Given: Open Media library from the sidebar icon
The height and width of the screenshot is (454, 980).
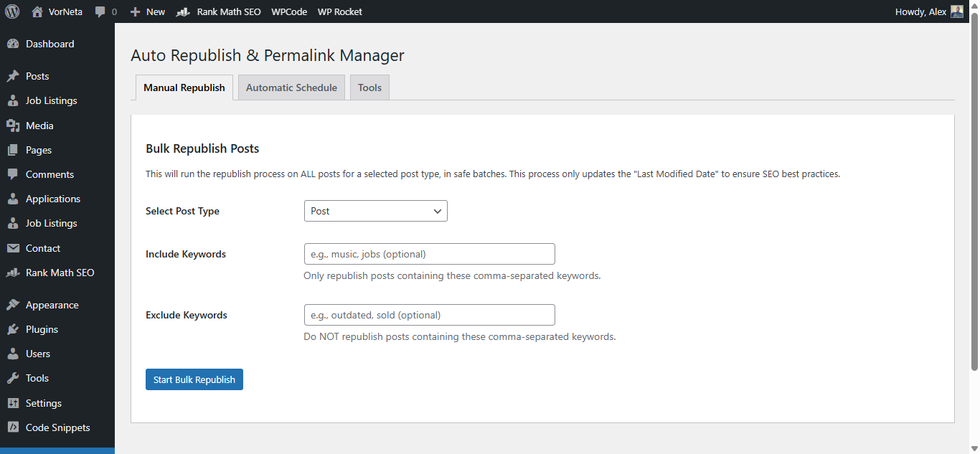Looking at the screenshot, I should click(15, 125).
